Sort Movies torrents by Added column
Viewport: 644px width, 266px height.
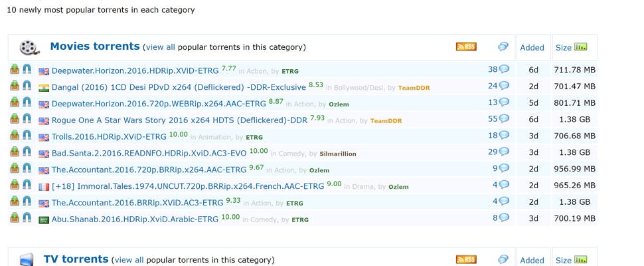pyautogui.click(x=532, y=47)
